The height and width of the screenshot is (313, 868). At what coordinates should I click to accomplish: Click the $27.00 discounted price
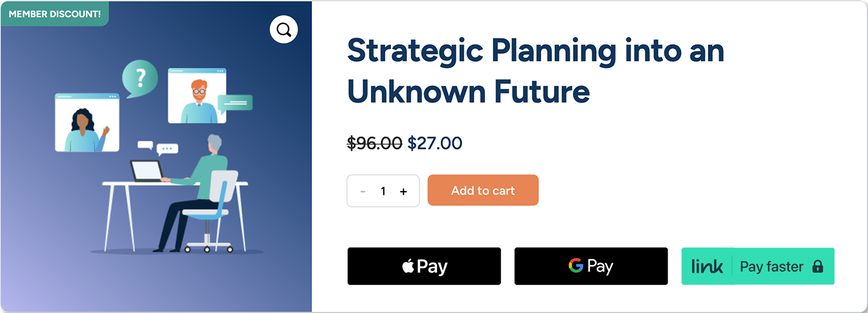point(435,143)
